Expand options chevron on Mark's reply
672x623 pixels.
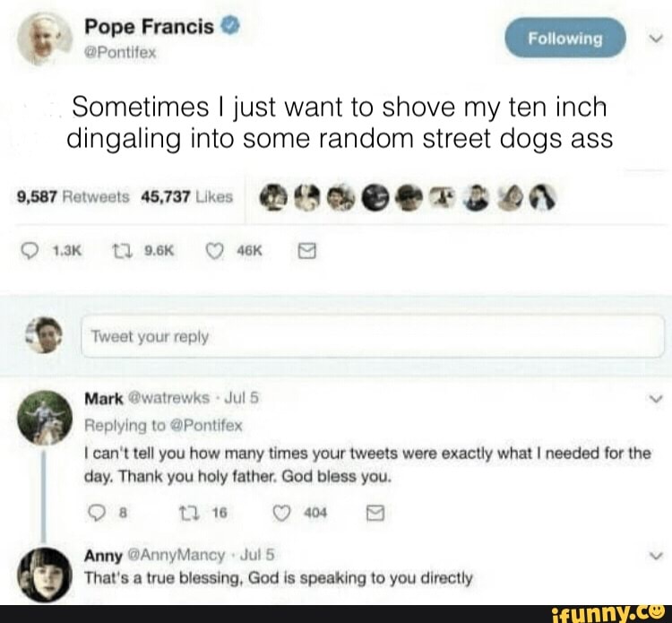655,399
